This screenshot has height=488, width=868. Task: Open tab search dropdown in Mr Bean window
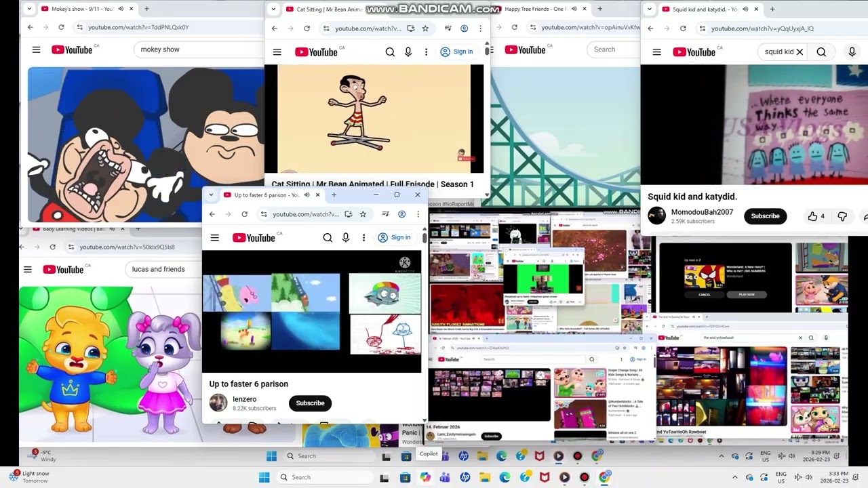273,9
